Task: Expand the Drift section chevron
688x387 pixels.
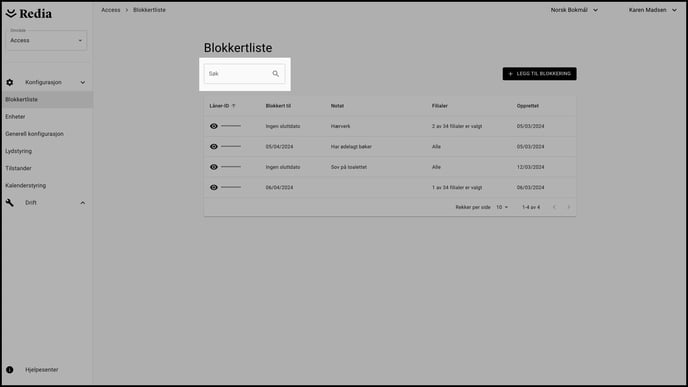Action: (82, 203)
